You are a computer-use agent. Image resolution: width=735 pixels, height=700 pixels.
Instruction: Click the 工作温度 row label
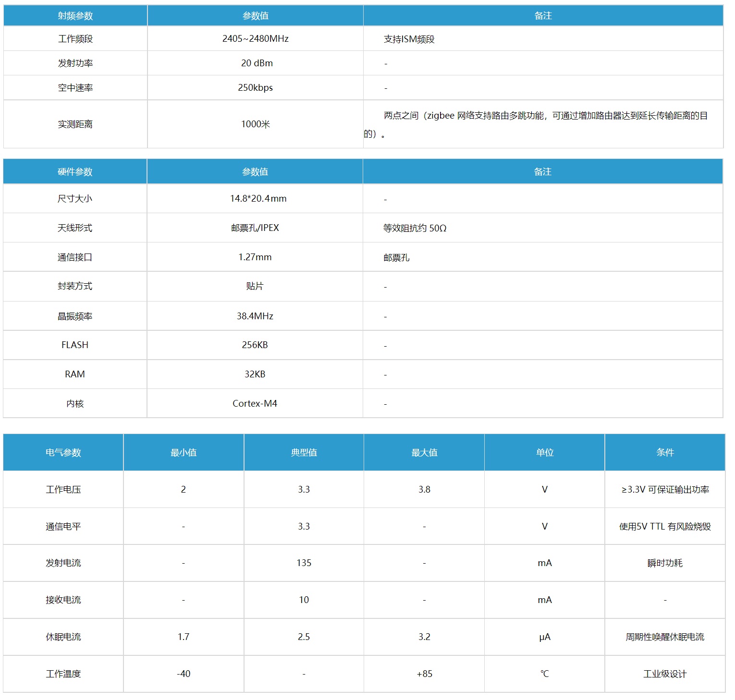tap(63, 674)
